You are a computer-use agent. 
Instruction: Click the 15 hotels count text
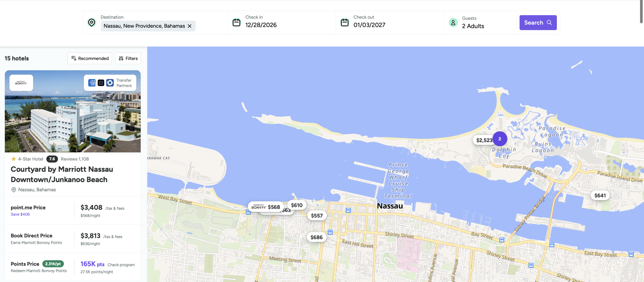coord(17,58)
